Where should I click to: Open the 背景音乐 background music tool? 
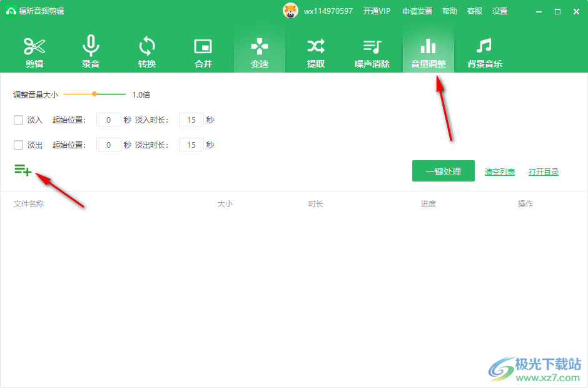tap(485, 53)
